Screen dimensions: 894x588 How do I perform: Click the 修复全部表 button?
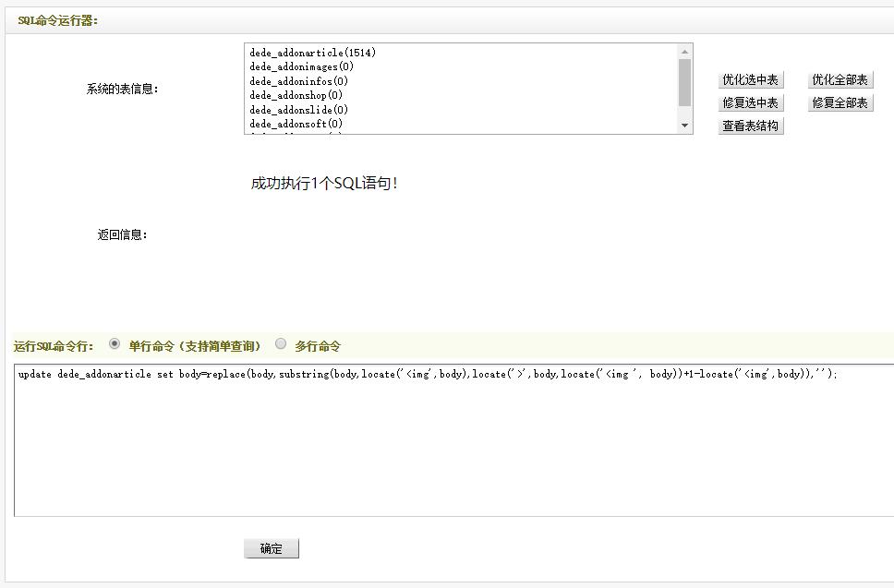click(840, 103)
